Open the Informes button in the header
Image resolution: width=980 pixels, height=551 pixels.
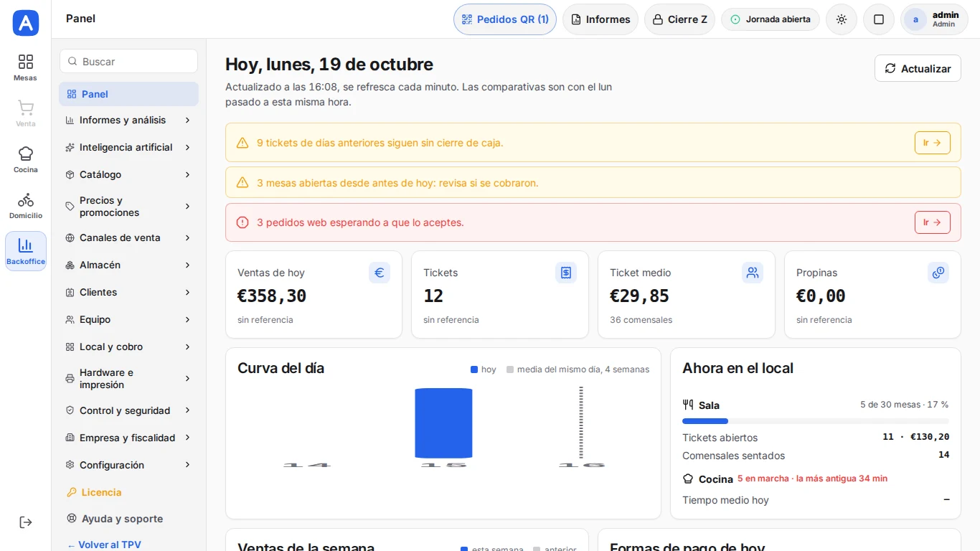point(600,19)
